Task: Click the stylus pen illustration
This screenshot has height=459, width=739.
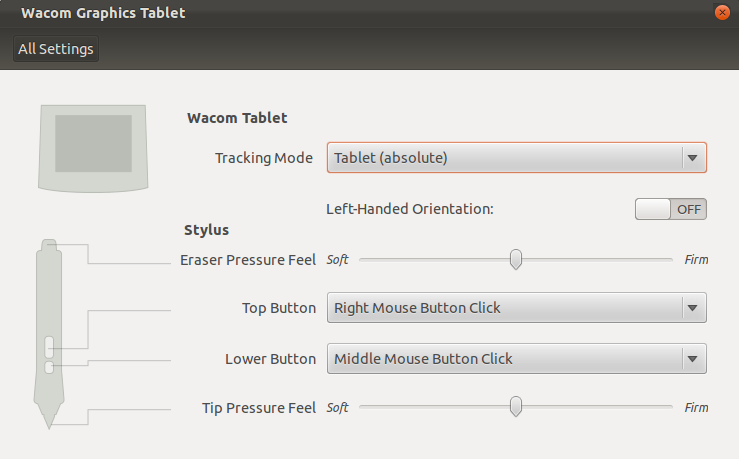Action: click(49, 334)
